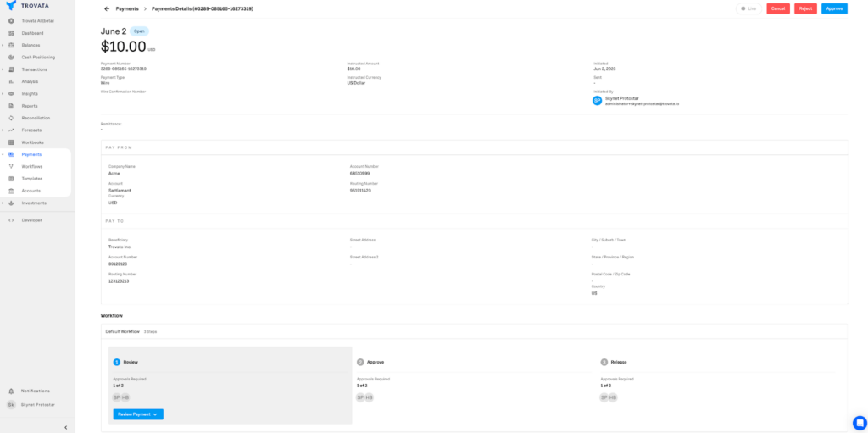This screenshot has height=433, width=868.
Task: Click the Notifications bell icon
Action: [x=11, y=391]
